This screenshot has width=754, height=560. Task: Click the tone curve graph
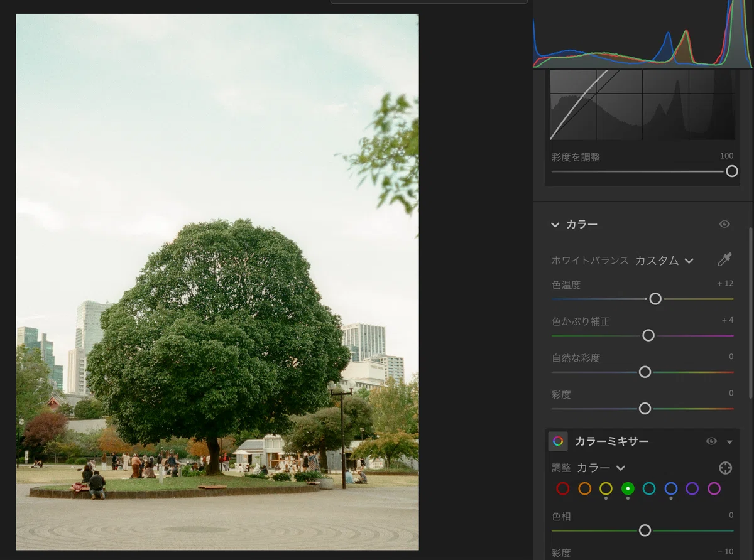(642, 104)
